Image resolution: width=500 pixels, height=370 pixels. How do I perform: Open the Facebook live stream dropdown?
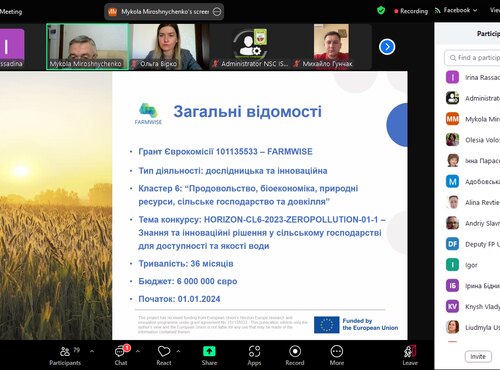tap(456, 11)
